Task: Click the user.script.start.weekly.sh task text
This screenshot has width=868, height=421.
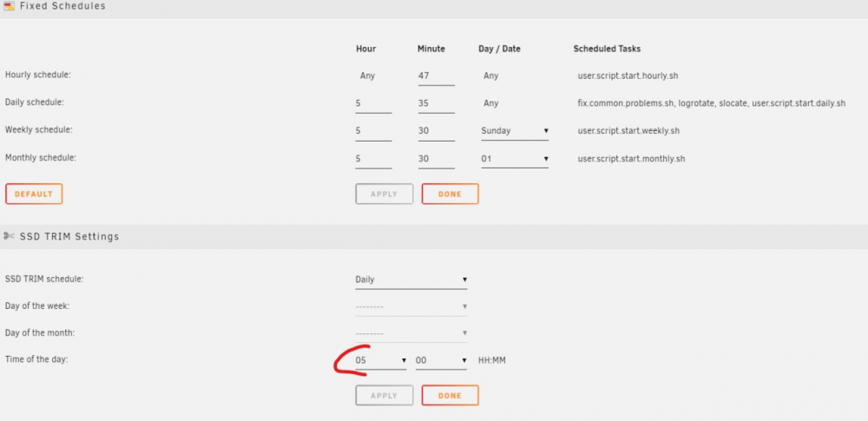Action: click(x=628, y=131)
